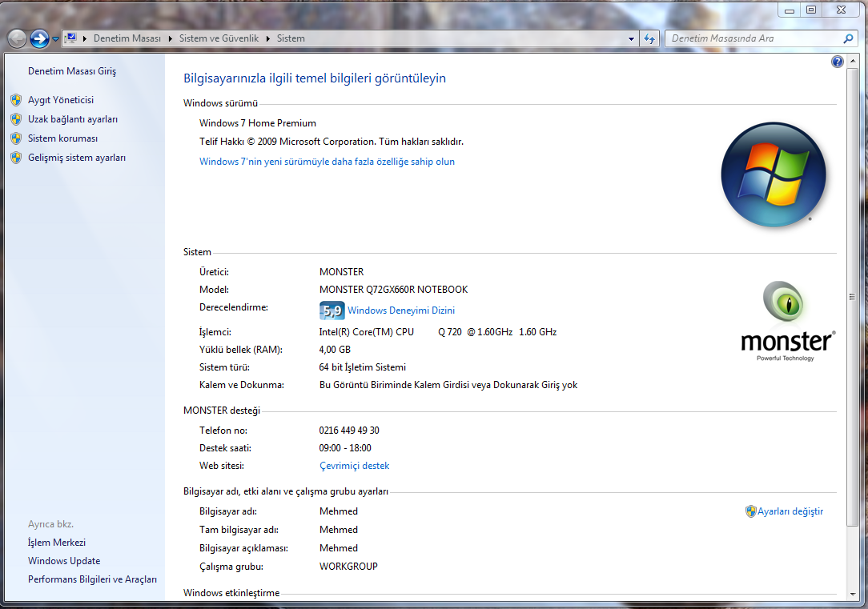Open the address bar history dropdown
This screenshot has height=609, width=868.
coord(631,38)
